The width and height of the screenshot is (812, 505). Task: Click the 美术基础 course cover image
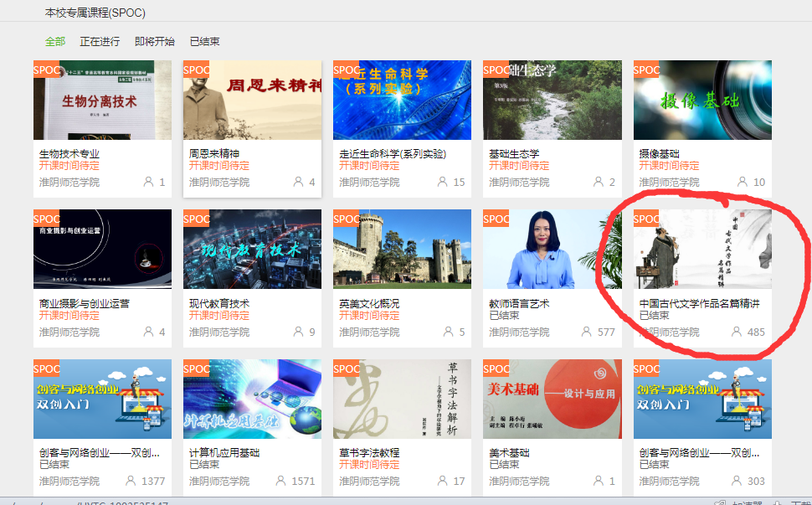(x=552, y=399)
